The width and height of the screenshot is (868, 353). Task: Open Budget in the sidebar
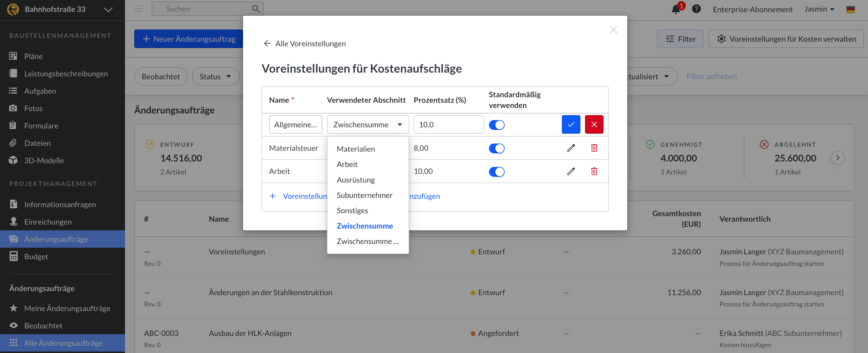click(36, 256)
